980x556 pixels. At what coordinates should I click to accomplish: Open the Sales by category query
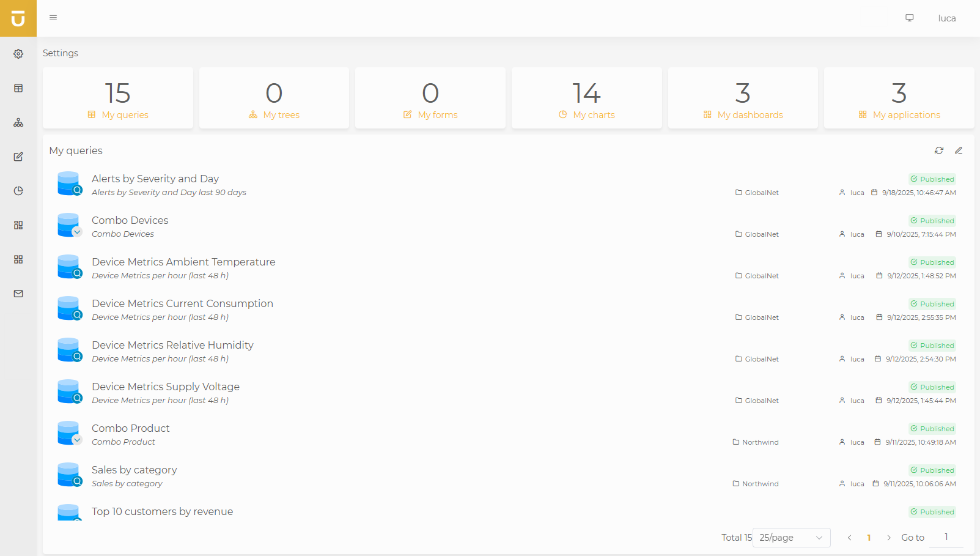[134, 470]
